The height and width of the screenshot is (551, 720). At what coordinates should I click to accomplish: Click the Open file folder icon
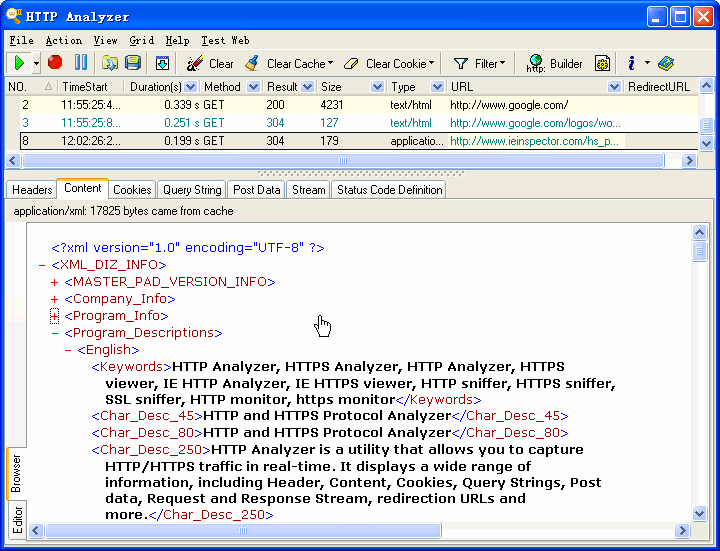[110, 63]
